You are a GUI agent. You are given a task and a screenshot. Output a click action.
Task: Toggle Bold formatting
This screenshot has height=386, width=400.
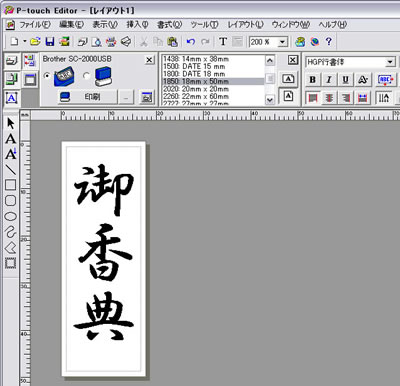tap(312, 80)
